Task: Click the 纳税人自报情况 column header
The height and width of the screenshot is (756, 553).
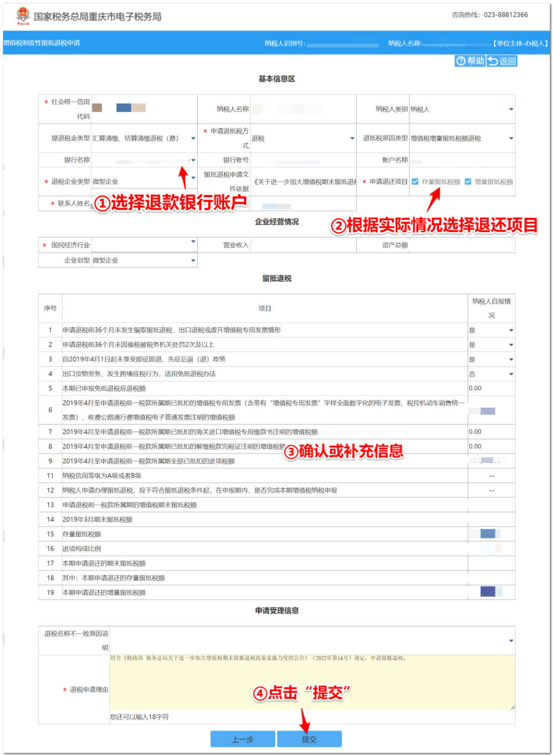Action: pyautogui.click(x=492, y=308)
